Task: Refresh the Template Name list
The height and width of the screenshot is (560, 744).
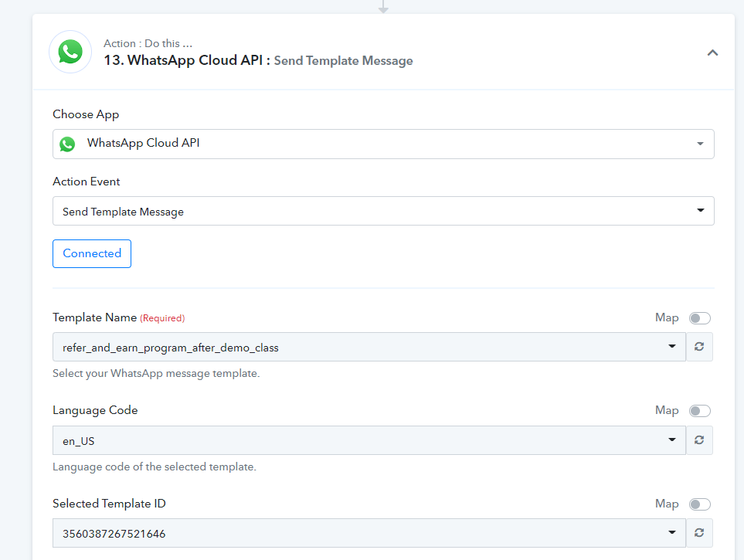Action: click(x=699, y=347)
